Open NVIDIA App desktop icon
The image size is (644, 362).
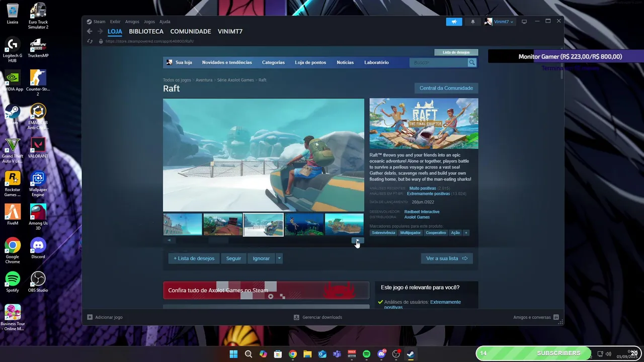[x=13, y=81]
